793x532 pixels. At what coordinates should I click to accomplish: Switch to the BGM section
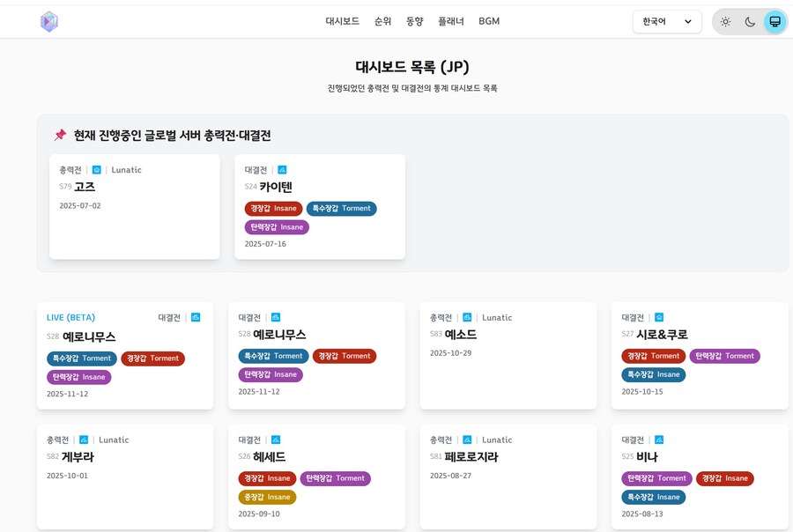(x=489, y=21)
